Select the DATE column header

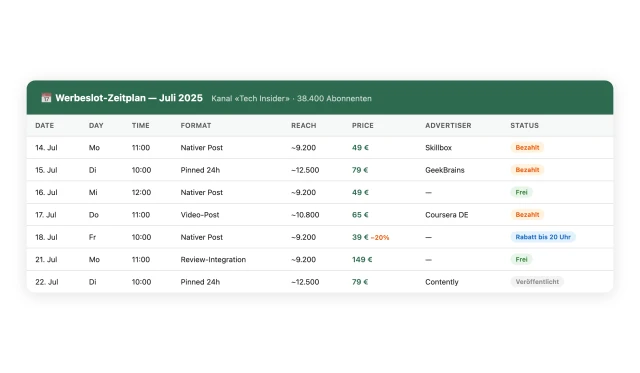44,126
